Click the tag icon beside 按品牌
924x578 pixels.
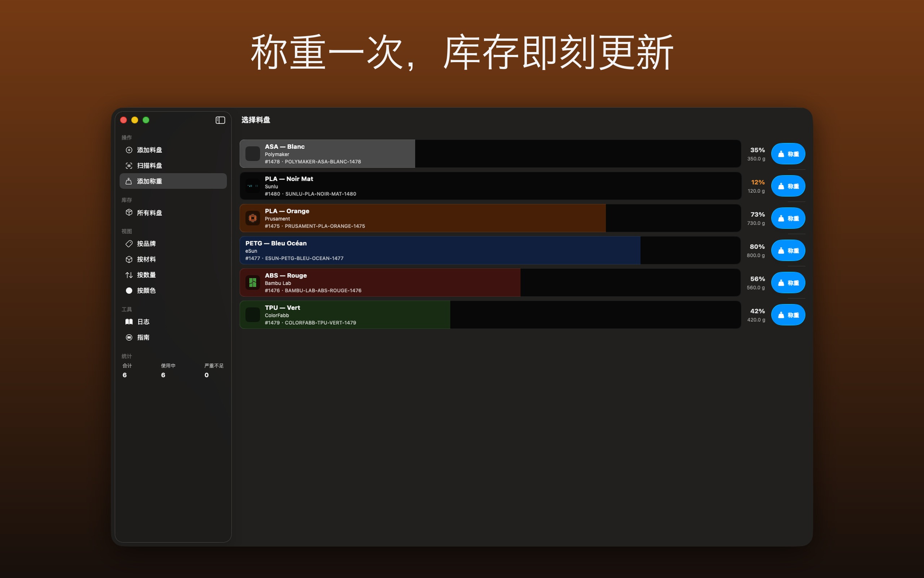click(x=129, y=244)
